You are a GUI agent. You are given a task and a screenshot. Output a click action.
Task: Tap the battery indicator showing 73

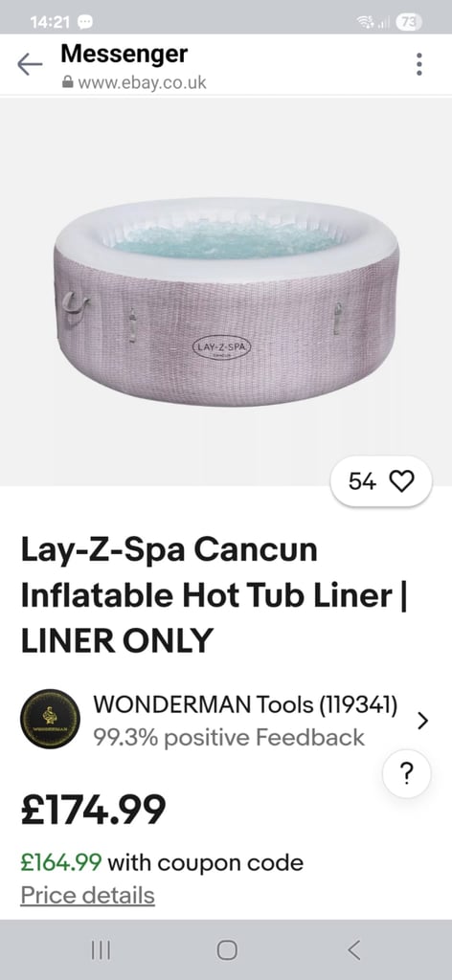coord(409,22)
